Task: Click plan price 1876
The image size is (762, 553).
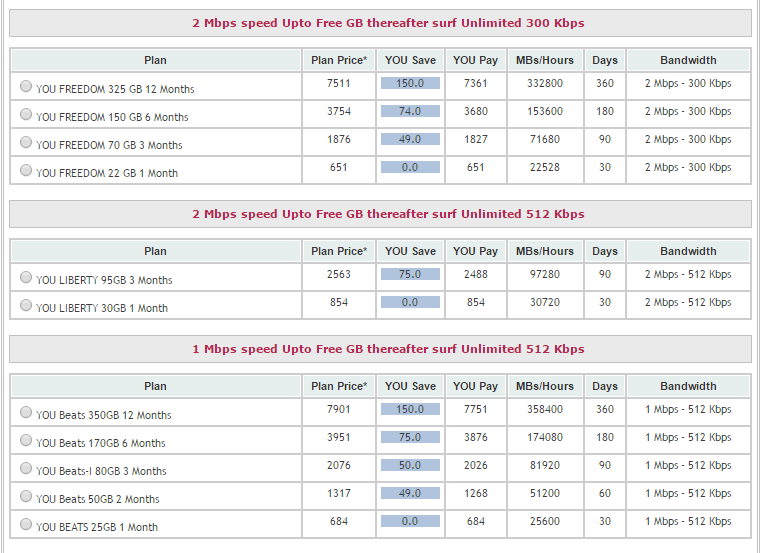Action: coord(339,139)
